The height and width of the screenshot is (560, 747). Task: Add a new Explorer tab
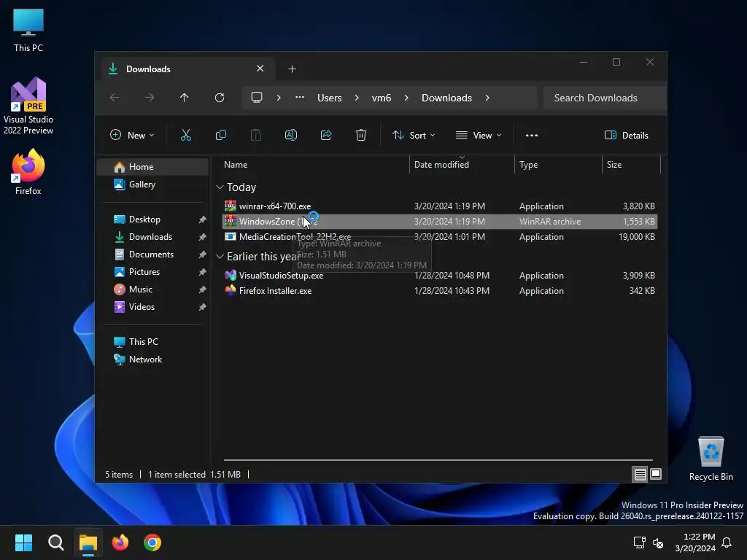click(x=292, y=69)
